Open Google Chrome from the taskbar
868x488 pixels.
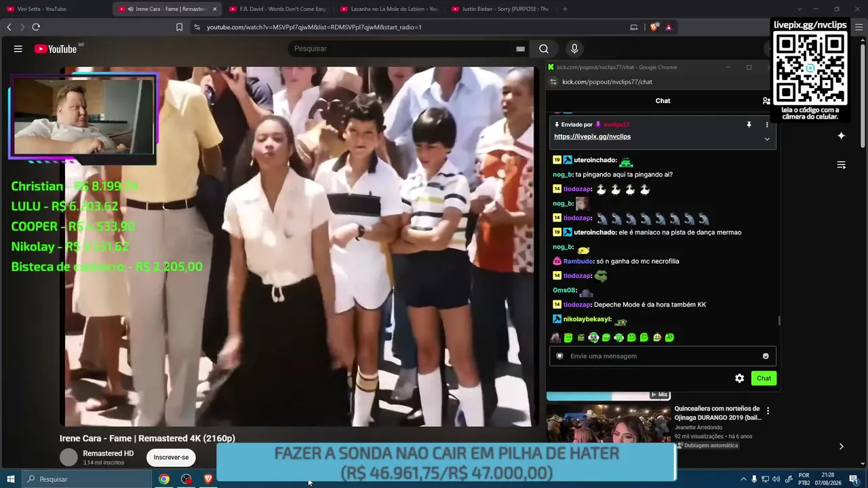(164, 479)
